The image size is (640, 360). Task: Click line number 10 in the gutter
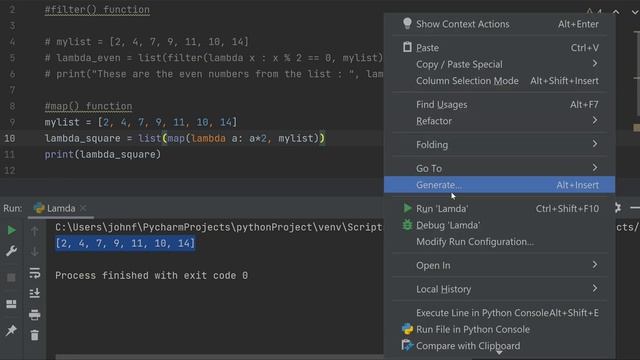coord(9,138)
